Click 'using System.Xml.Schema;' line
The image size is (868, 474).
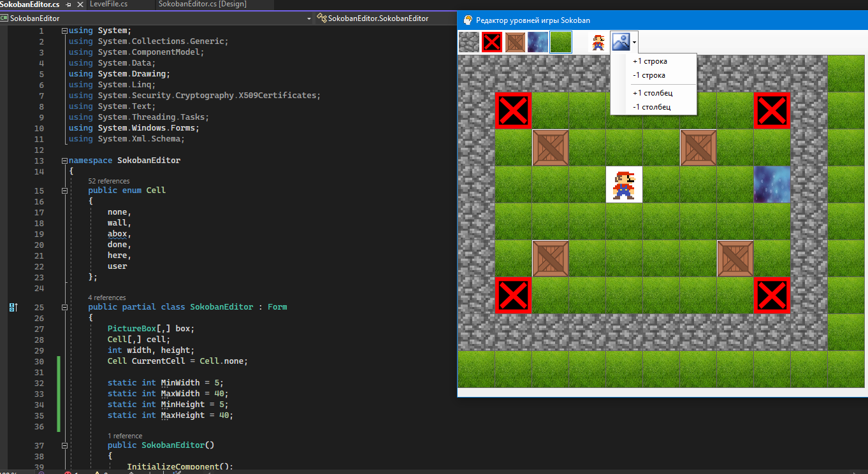pyautogui.click(x=127, y=139)
